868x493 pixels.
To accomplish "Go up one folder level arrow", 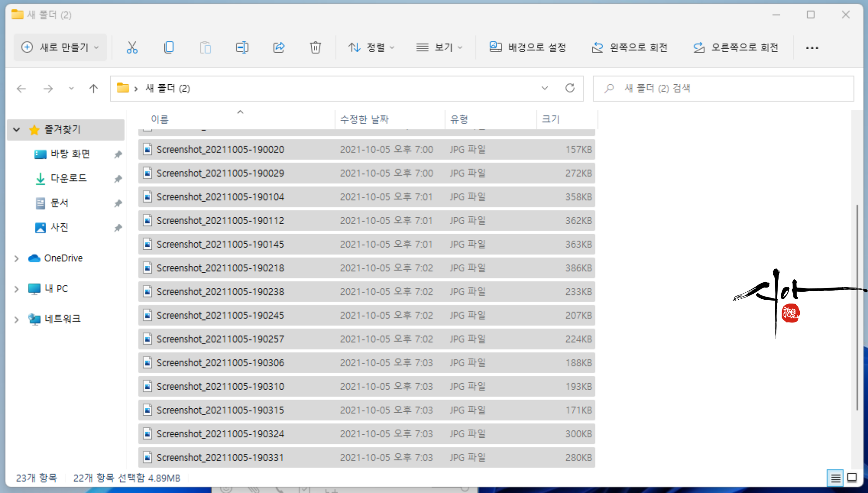I will 93,89.
